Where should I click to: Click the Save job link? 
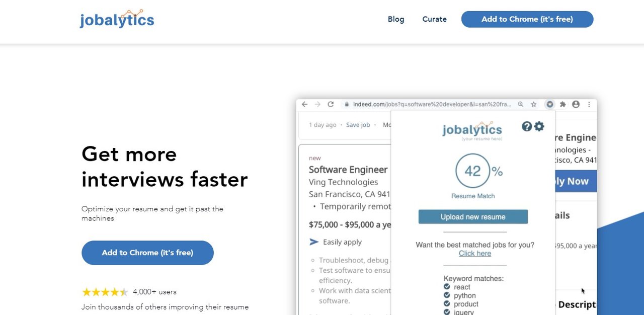click(x=358, y=125)
